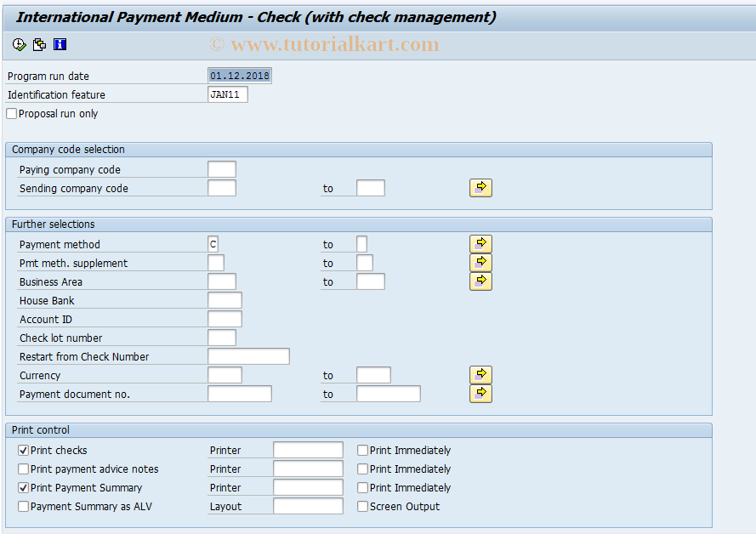Click the Payment document no. 'to' field
This screenshot has height=534, width=756.
[388, 394]
